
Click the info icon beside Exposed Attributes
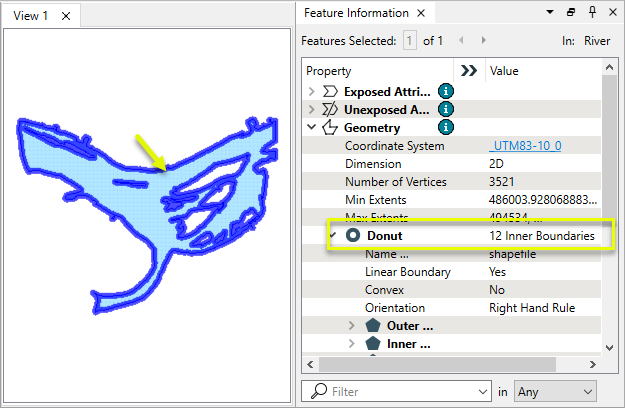tap(446, 91)
